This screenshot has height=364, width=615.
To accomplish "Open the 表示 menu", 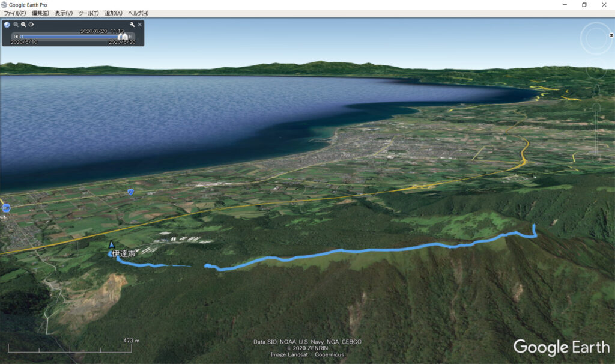I will click(x=64, y=13).
